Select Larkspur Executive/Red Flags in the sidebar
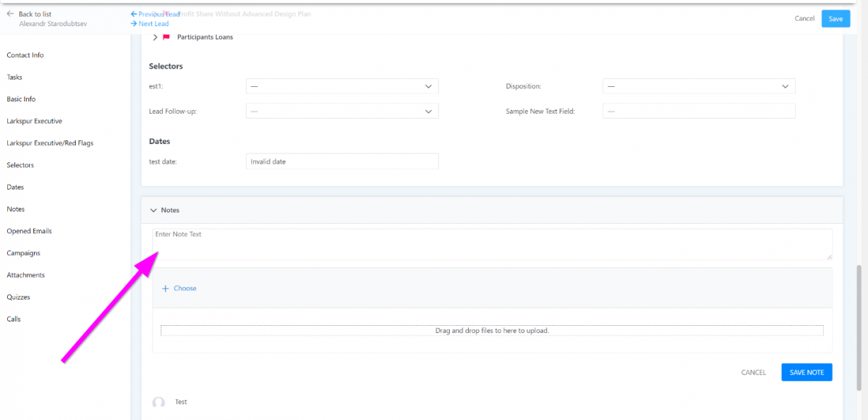This screenshot has width=868, height=420. [50, 143]
